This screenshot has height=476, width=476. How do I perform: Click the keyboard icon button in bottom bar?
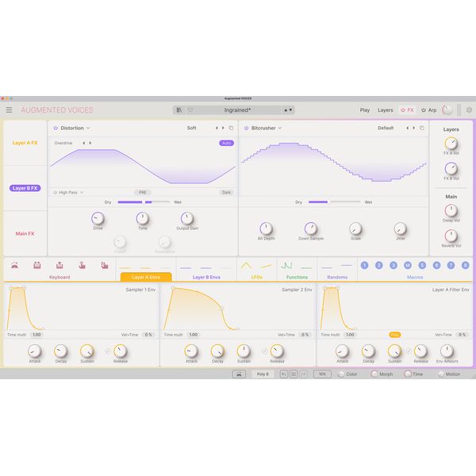tap(239, 374)
